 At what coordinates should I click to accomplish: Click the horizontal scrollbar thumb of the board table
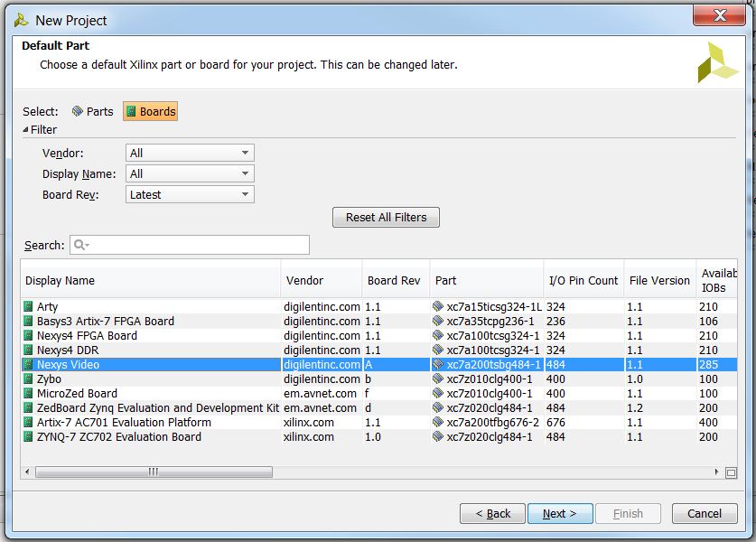point(154,472)
